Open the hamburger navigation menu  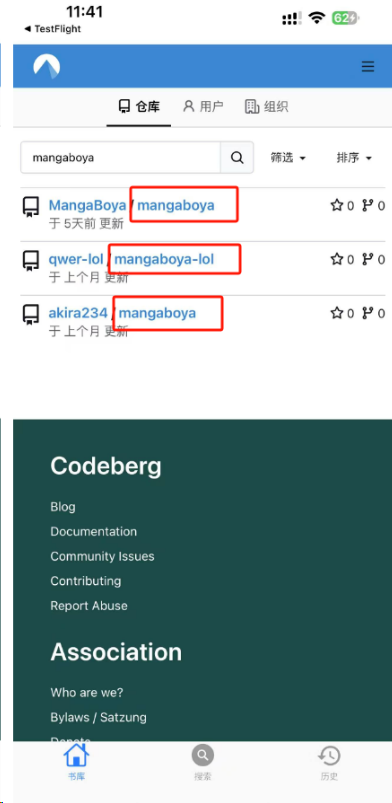click(x=367, y=67)
